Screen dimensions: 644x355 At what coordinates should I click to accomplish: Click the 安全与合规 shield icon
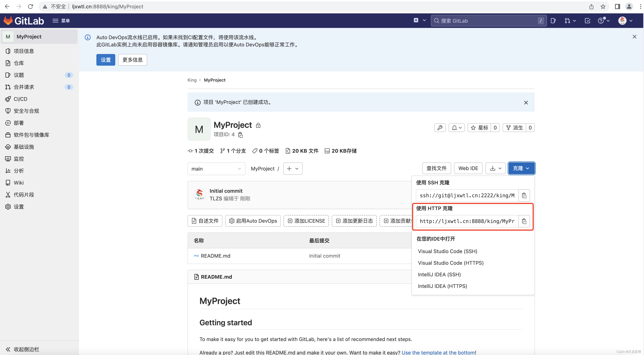pos(8,111)
